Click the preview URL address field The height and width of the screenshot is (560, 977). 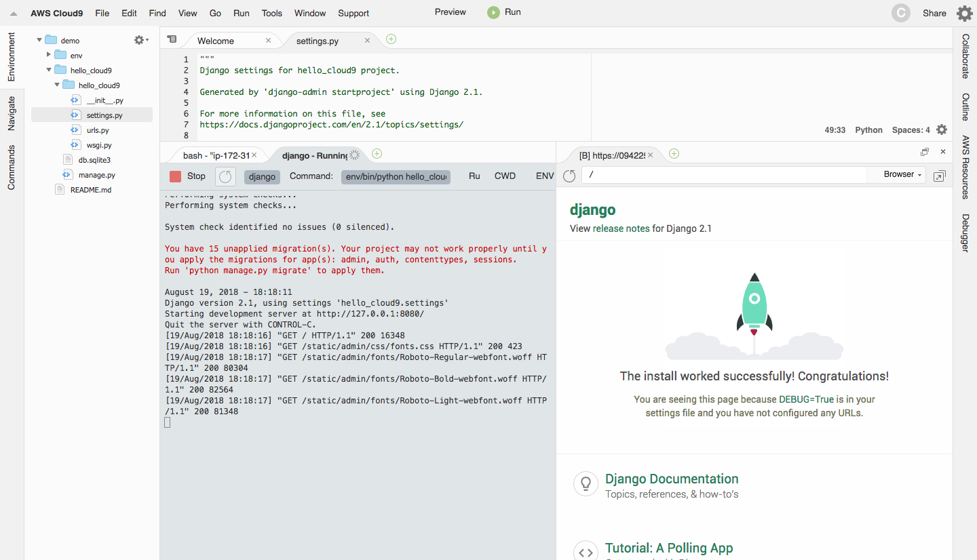[x=724, y=175]
